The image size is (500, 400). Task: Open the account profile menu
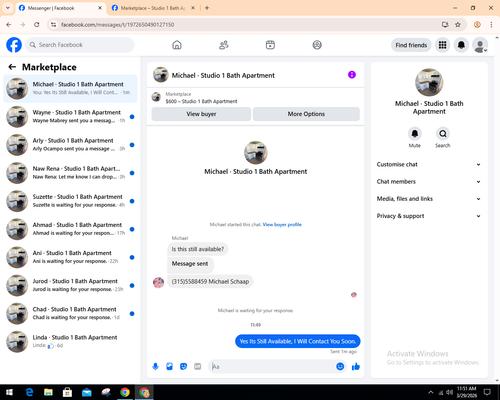point(480,45)
